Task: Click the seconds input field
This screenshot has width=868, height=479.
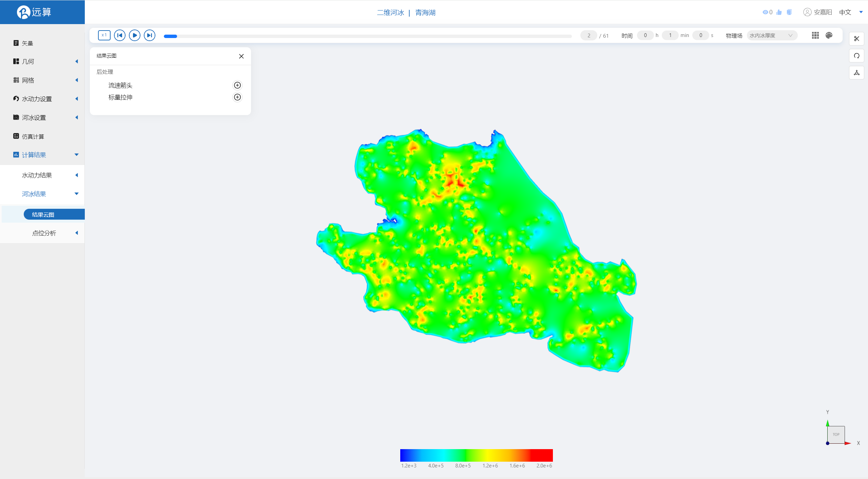Action: click(x=700, y=35)
